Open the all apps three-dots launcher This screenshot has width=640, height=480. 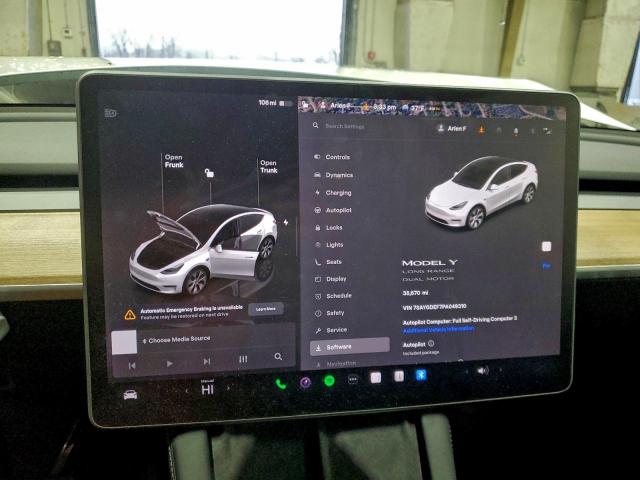click(353, 380)
